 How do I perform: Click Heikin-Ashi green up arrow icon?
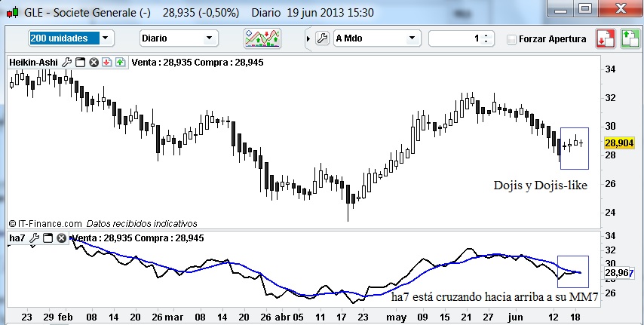tap(120, 63)
